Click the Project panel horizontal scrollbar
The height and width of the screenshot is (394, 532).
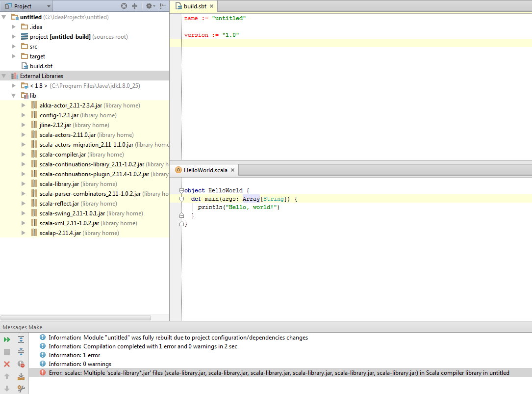(76, 318)
